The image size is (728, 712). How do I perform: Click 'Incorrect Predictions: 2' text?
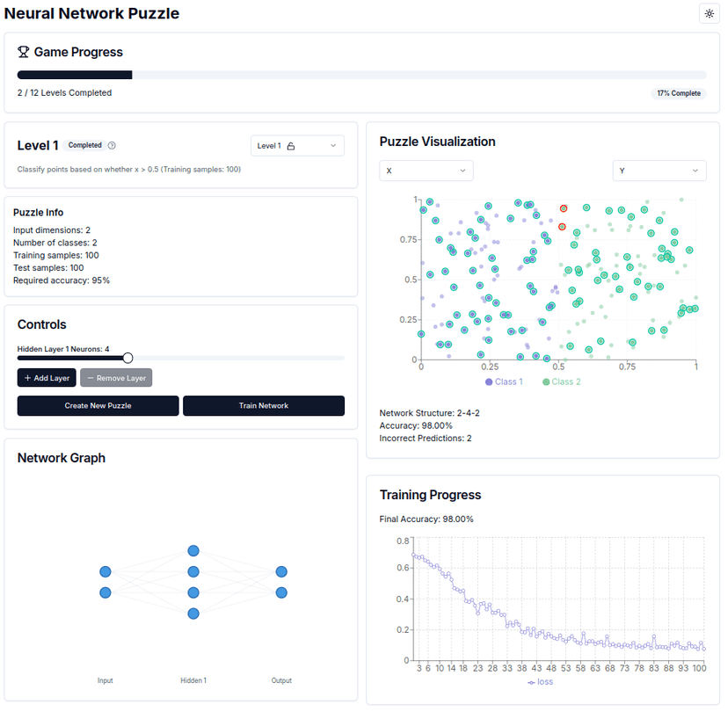426,438
